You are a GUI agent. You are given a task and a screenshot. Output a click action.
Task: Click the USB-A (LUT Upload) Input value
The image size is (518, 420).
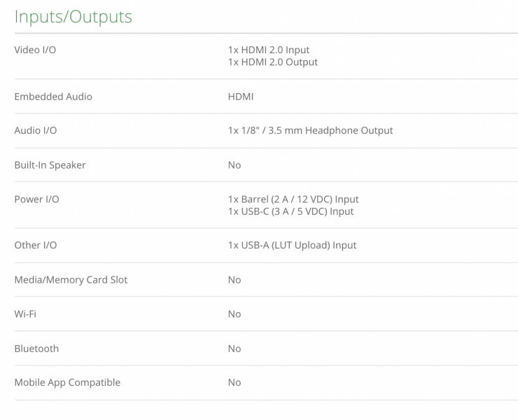pos(292,246)
